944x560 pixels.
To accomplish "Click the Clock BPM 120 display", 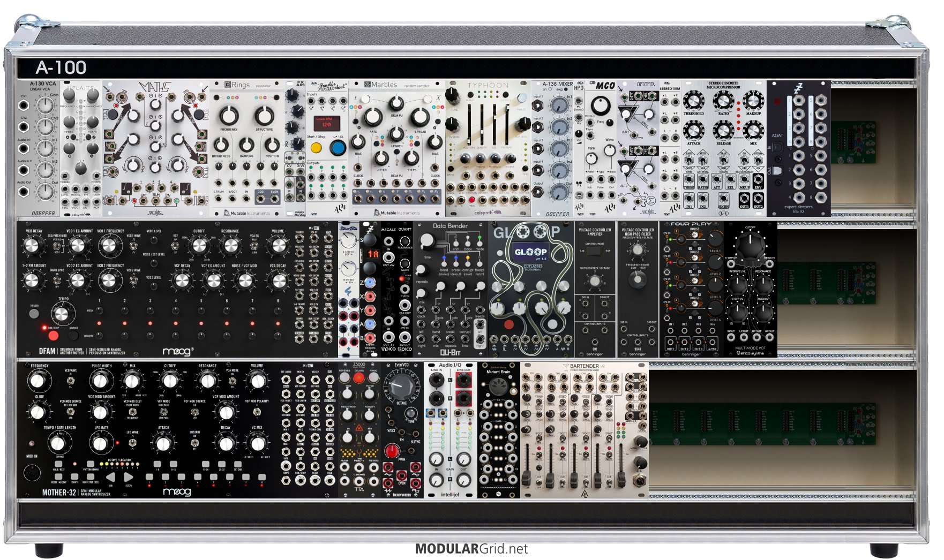I will [x=326, y=124].
